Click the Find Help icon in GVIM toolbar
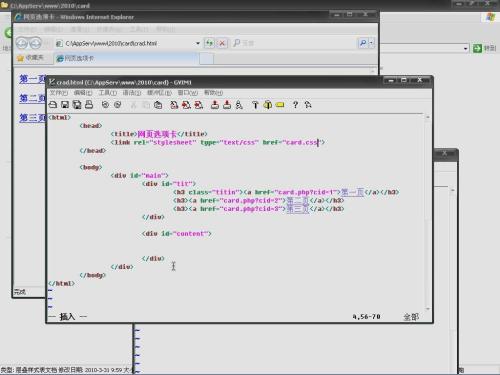500x375 pixels. point(308,105)
